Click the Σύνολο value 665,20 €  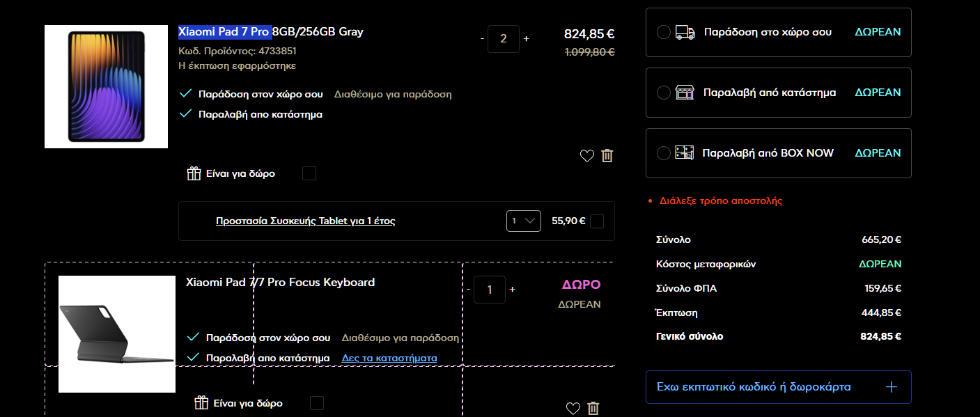[882, 240]
